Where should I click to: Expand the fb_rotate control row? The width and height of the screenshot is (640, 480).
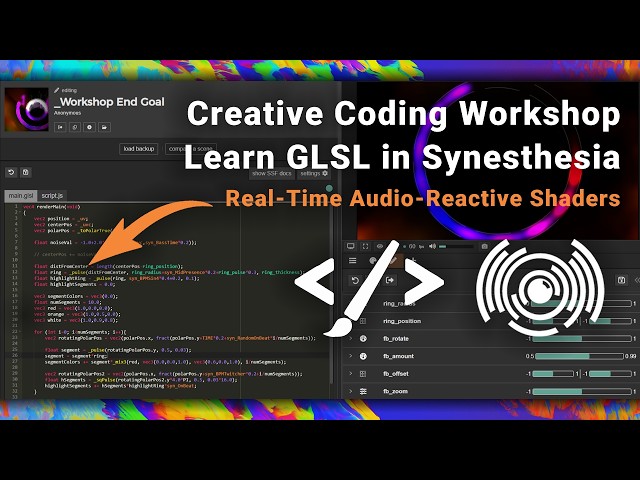pyautogui.click(x=350, y=339)
